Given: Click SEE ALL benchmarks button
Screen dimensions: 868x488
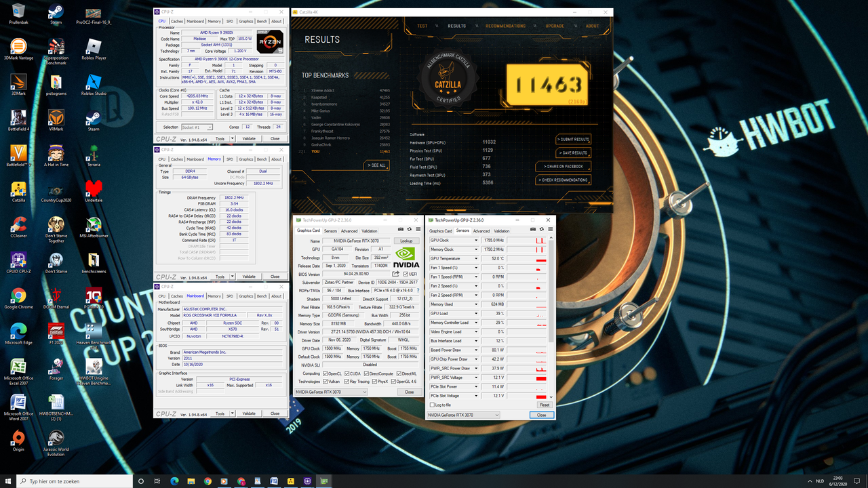Looking at the screenshot, I should coord(376,165).
